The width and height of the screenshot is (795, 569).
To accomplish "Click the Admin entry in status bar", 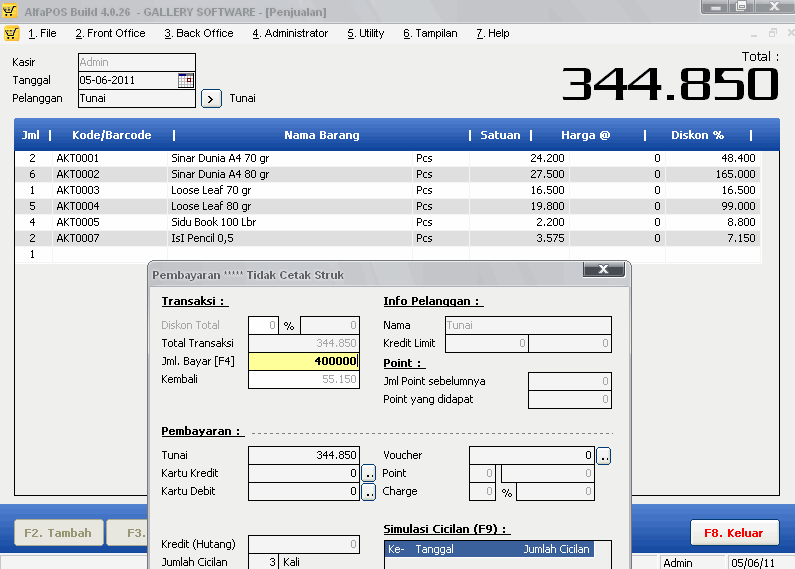I will [693, 563].
